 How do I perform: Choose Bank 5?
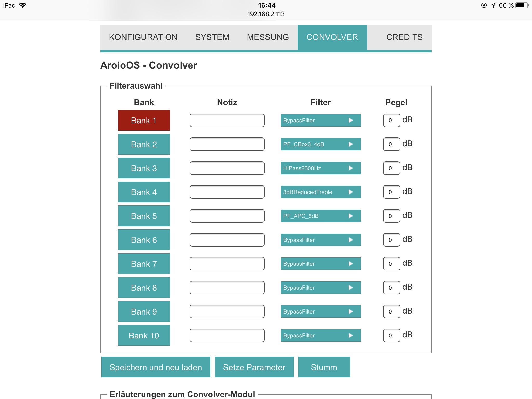tap(144, 216)
